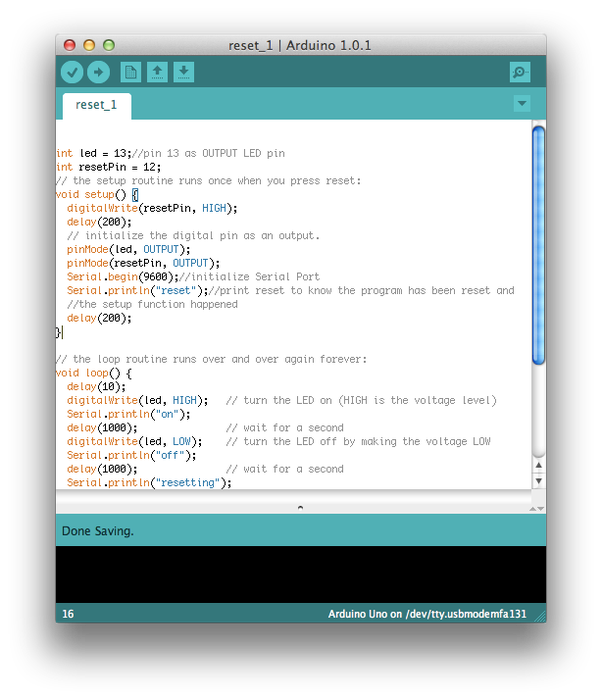Click the Verify checkmark button

click(72, 72)
